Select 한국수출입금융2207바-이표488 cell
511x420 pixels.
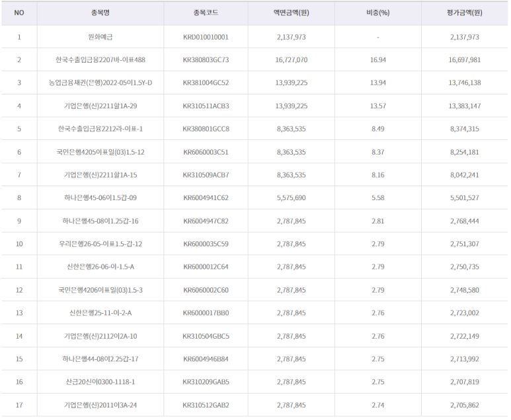100,60
